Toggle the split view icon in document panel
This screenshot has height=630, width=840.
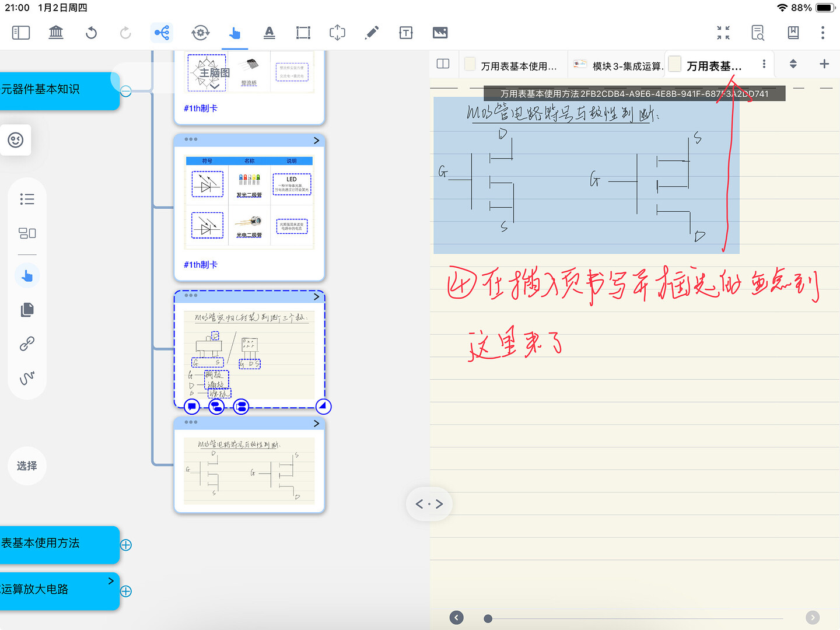click(443, 64)
